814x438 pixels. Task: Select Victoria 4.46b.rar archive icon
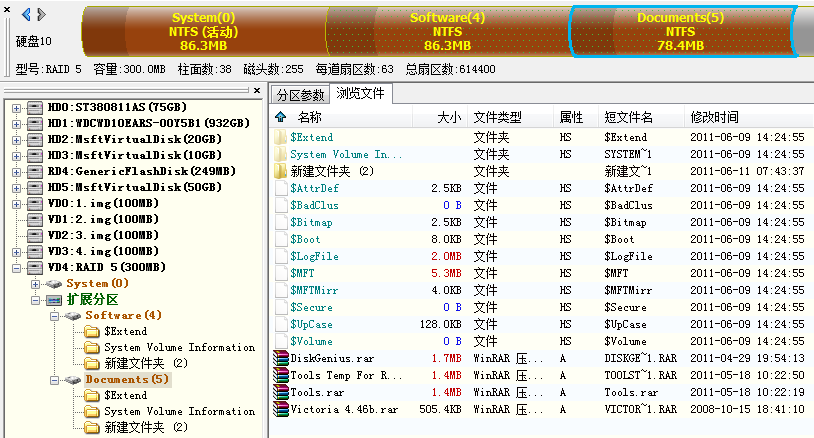point(281,409)
